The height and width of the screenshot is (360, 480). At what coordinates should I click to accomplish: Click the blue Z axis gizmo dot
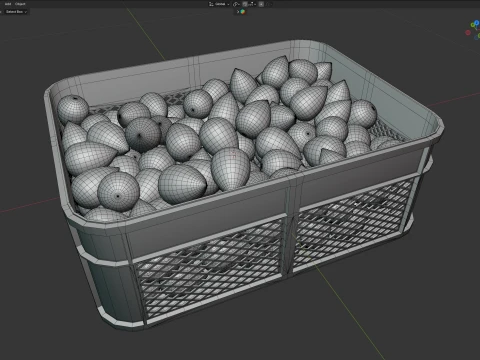coord(477,23)
